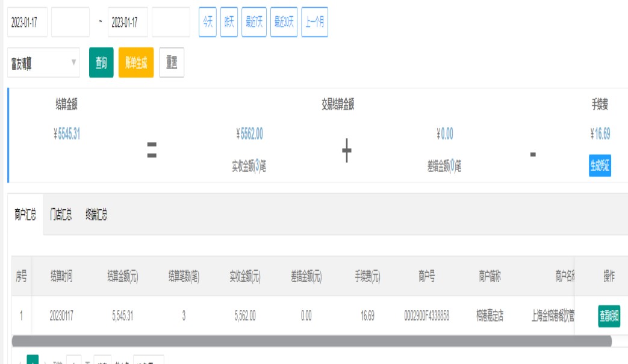Switch to the 商户汇总 tab

(x=25, y=215)
